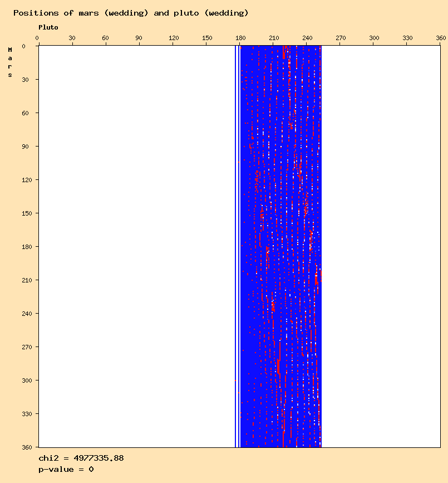Click the 240 tick on Pluto axis
The width and height of the screenshot is (448, 483).
point(307,38)
